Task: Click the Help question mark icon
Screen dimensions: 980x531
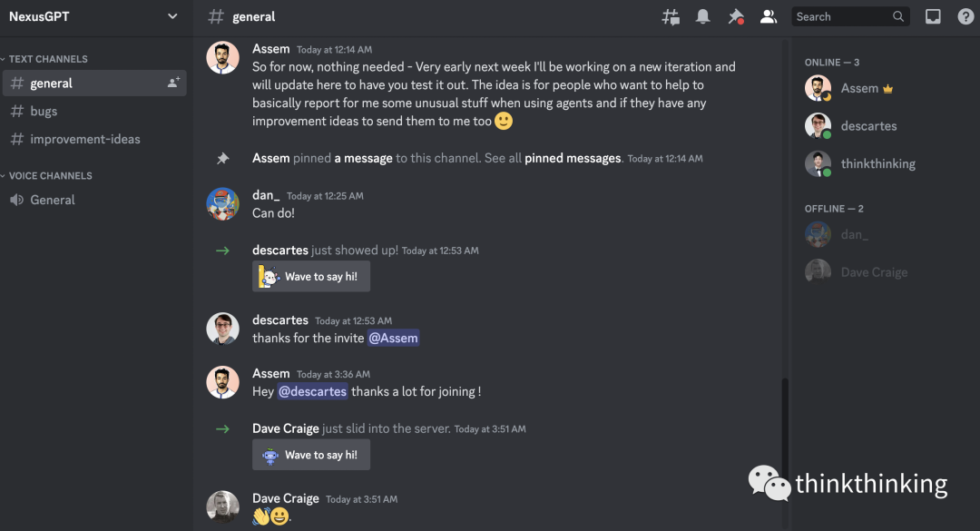Action: 965,16
